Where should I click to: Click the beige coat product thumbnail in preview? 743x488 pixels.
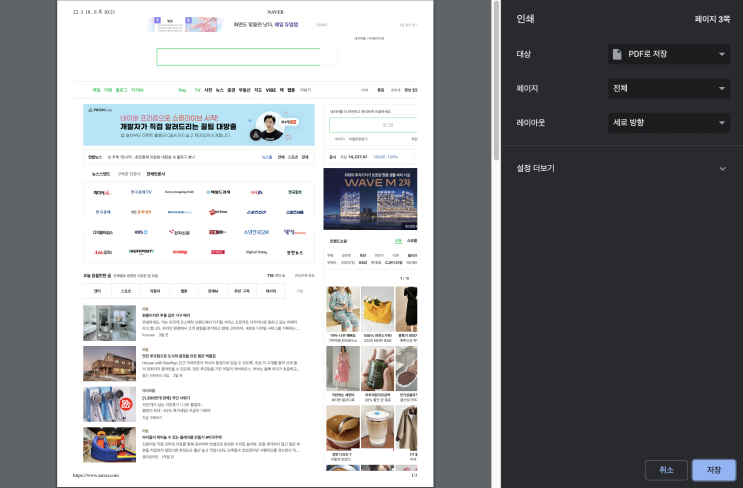406,428
